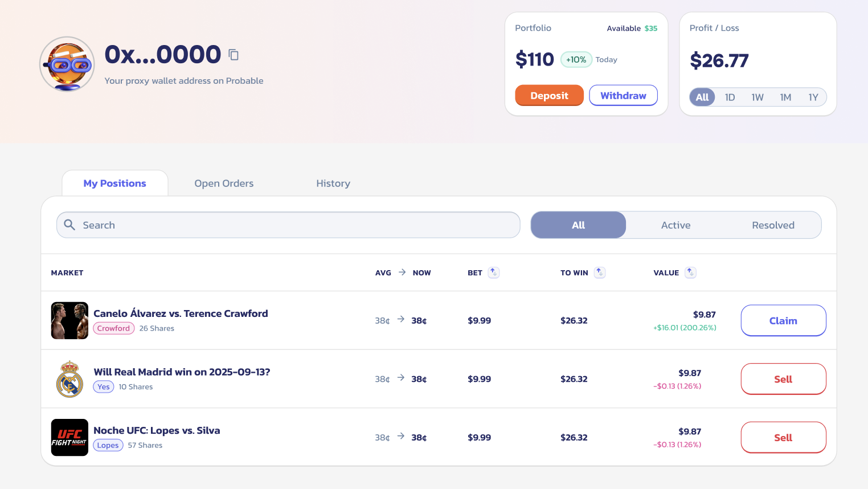
Task: Switch to the History tab
Action: point(333,184)
